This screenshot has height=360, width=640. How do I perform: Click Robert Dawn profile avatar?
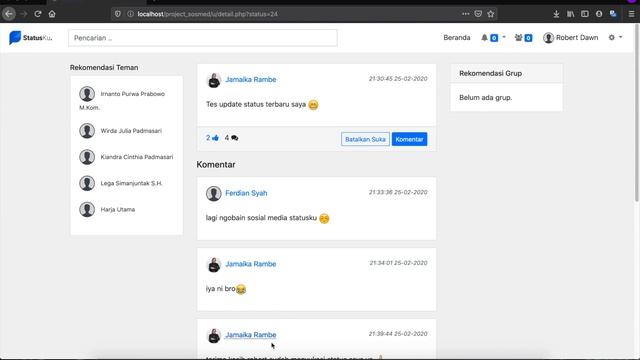click(548, 38)
